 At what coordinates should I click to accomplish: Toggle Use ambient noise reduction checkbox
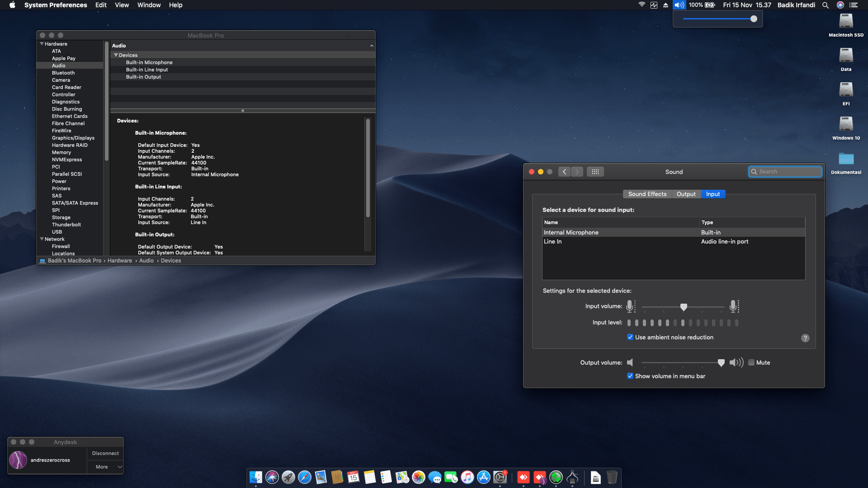(630, 337)
